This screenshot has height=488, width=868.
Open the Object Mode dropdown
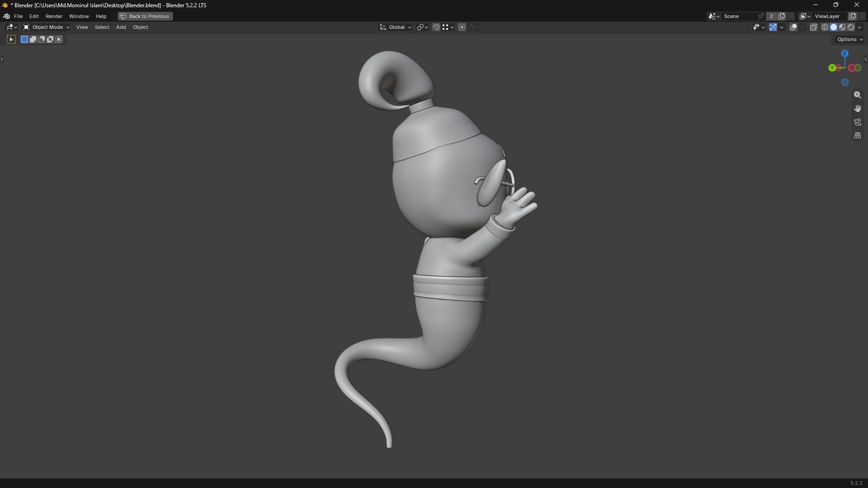coord(47,27)
